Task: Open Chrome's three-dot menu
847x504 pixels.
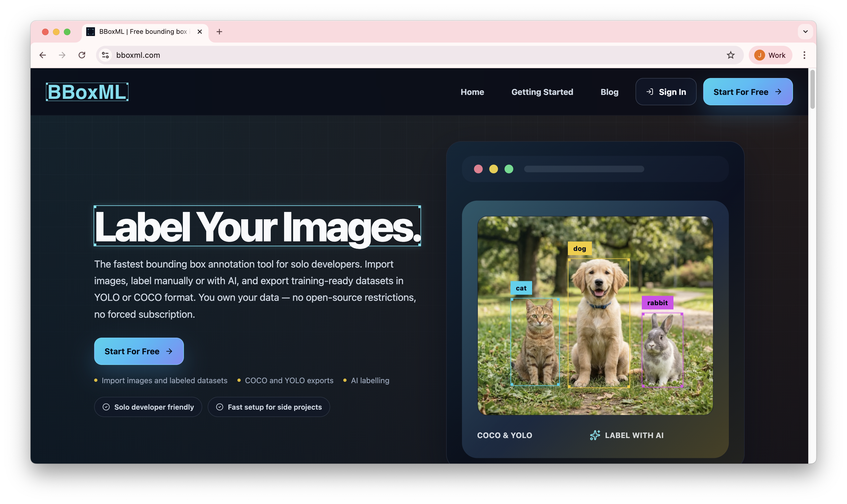Action: point(804,55)
